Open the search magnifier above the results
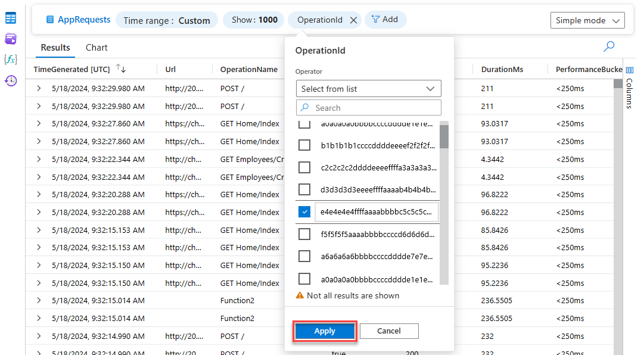 609,46
